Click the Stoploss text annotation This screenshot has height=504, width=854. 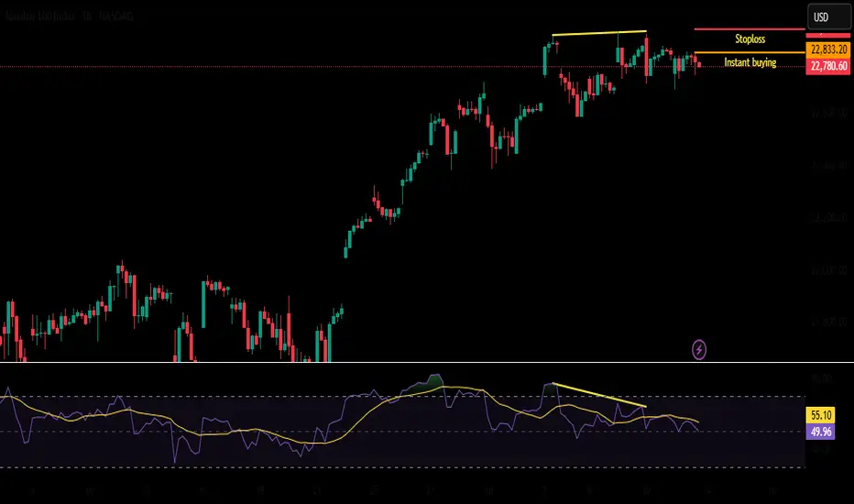[750, 38]
